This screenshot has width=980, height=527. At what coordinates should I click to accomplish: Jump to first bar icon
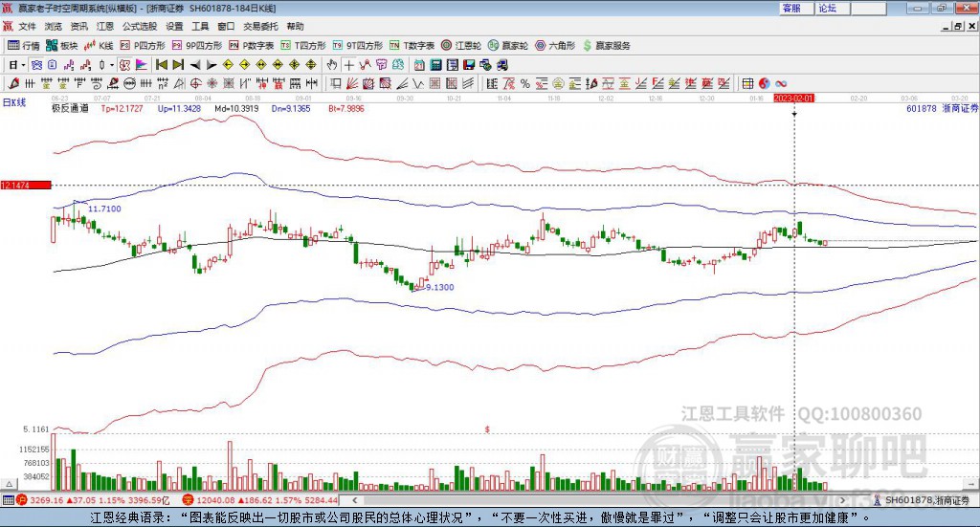point(161,65)
